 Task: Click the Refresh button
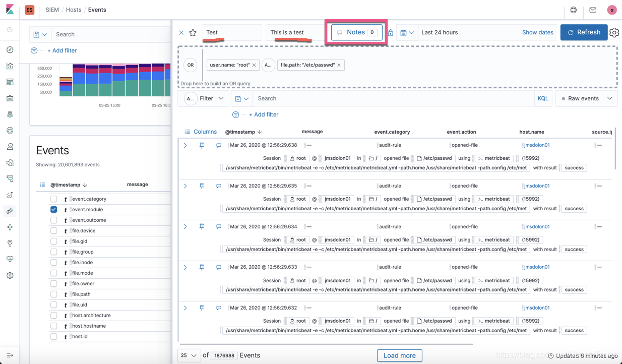point(584,32)
